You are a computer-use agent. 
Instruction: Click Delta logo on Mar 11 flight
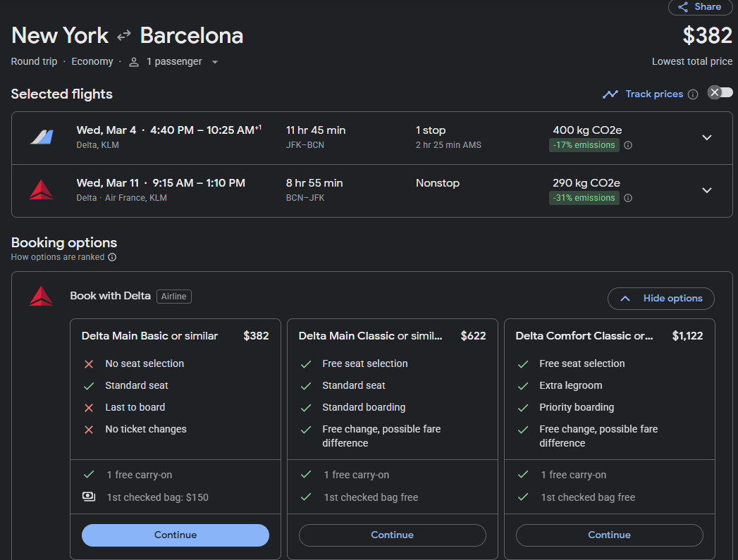click(42, 190)
